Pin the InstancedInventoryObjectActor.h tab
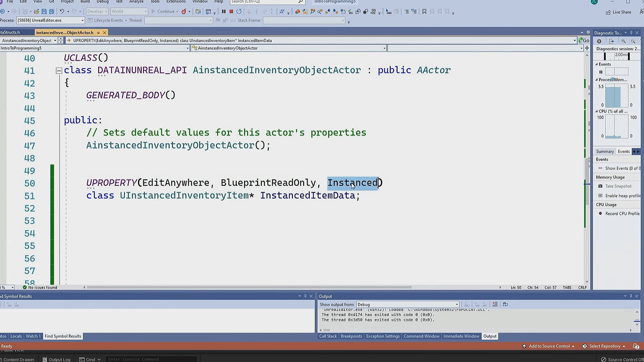Image resolution: width=644 pixels, height=362 pixels. click(x=98, y=33)
